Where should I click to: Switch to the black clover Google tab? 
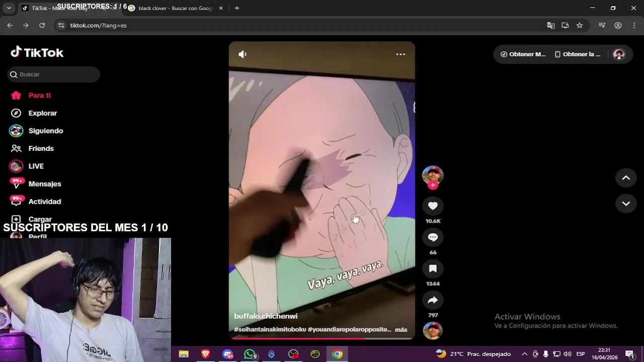tap(175, 8)
